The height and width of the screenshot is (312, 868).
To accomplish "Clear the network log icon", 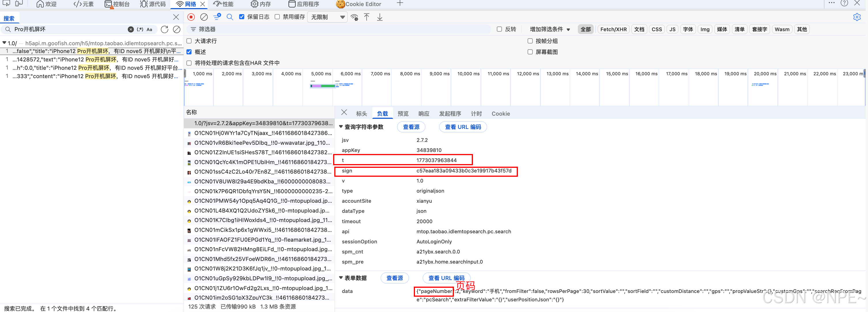I will tap(204, 17).
